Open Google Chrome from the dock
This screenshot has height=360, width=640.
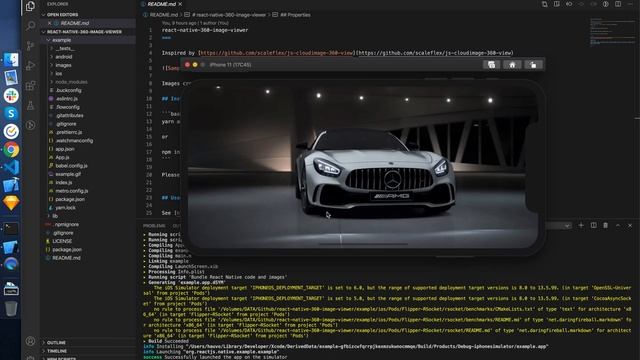(11, 150)
